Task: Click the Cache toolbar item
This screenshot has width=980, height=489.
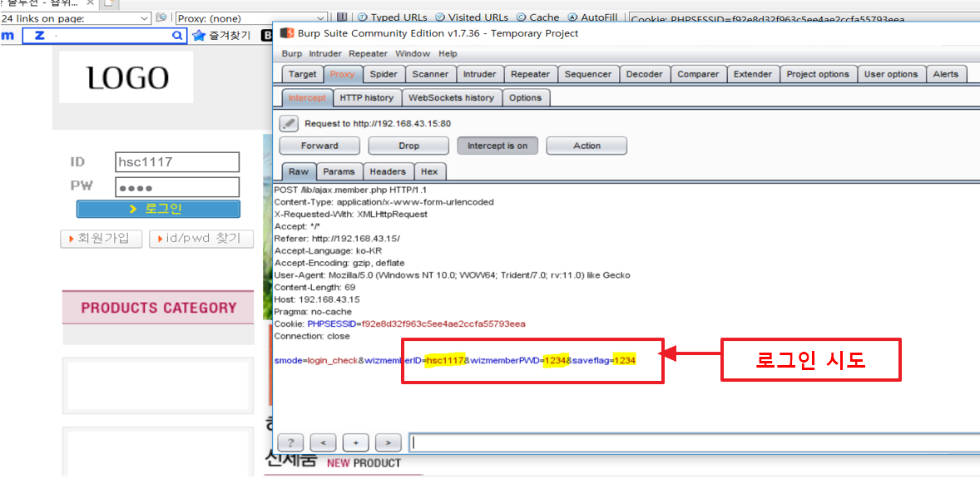Action: coord(538,17)
